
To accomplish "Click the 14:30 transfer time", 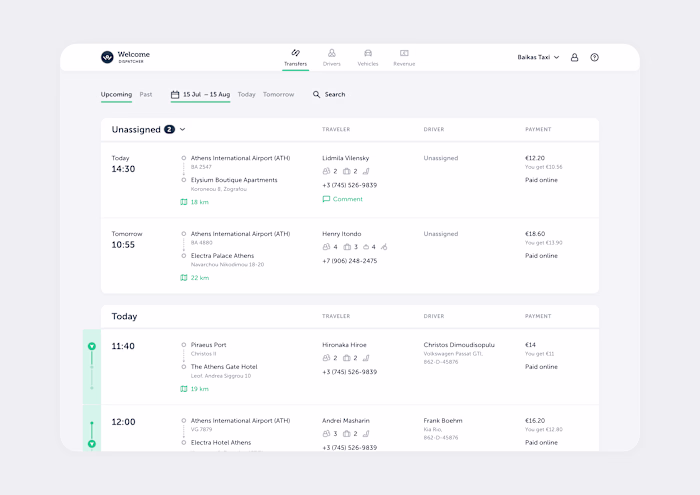I will tap(123, 169).
